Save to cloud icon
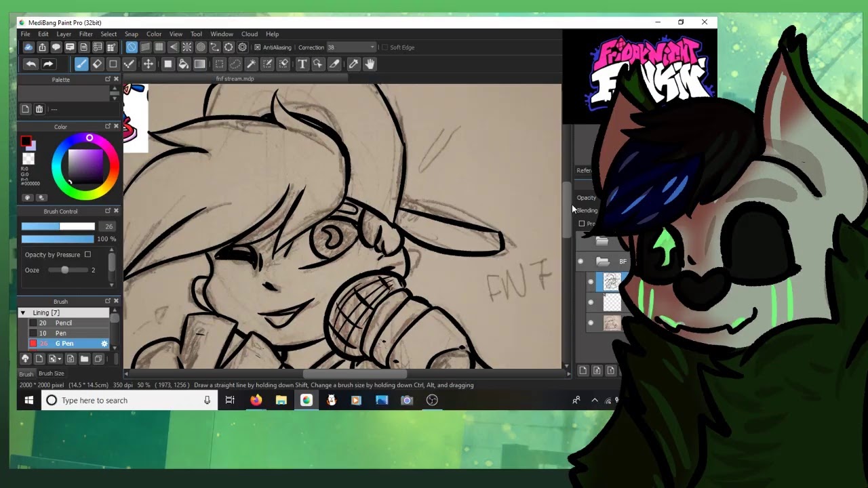The image size is (868, 488). [x=28, y=47]
